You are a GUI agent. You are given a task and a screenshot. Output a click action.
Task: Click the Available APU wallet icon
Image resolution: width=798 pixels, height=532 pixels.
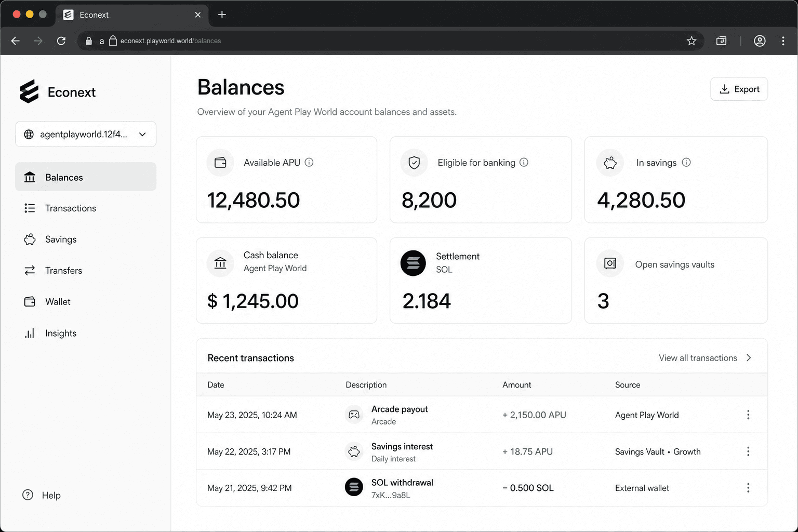click(220, 163)
